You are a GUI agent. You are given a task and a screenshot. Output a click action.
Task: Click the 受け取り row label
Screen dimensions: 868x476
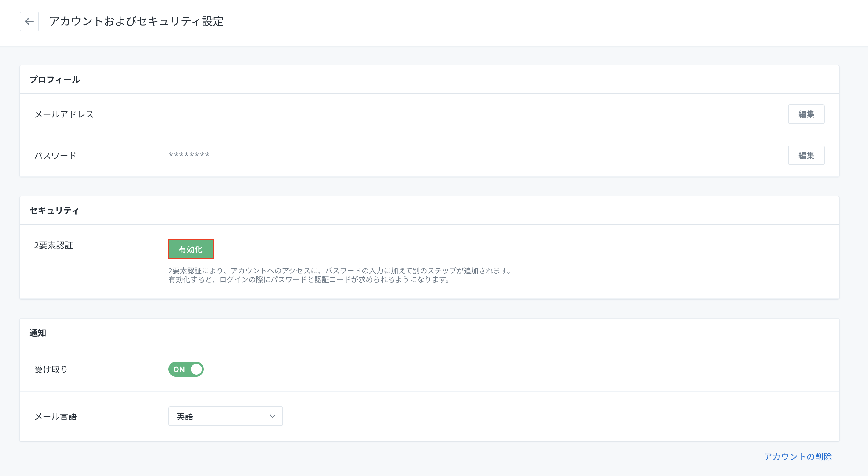point(51,369)
